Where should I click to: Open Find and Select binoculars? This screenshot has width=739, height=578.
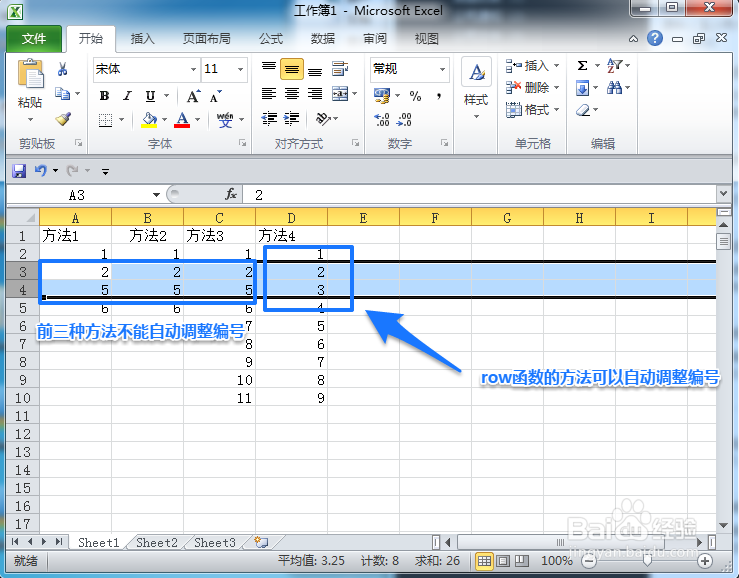pyautogui.click(x=615, y=88)
